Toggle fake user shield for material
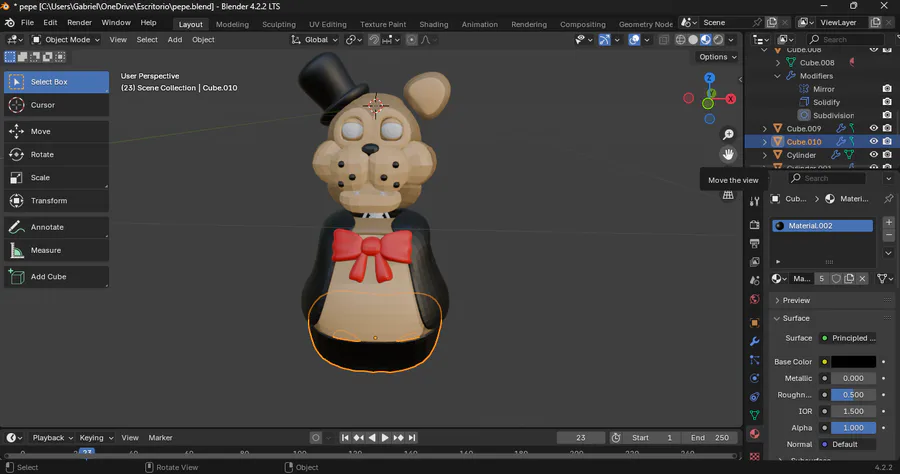The height and width of the screenshot is (474, 900). tap(836, 278)
